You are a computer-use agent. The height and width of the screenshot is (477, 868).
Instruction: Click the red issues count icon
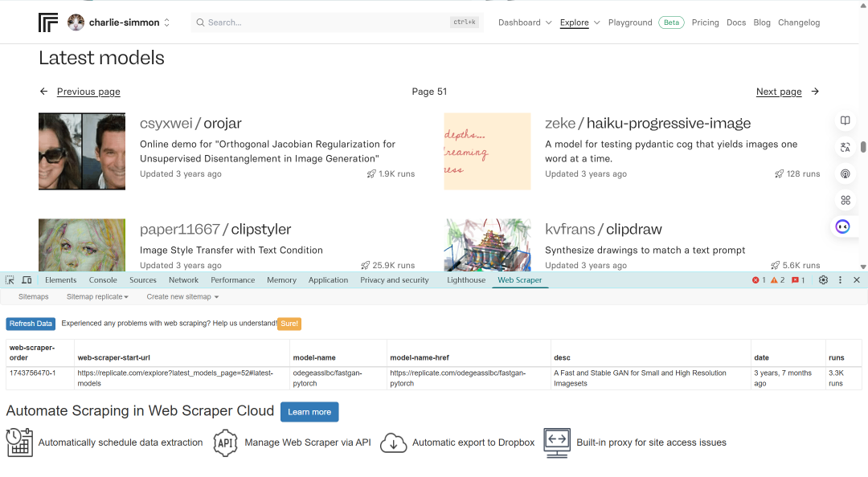pos(795,280)
